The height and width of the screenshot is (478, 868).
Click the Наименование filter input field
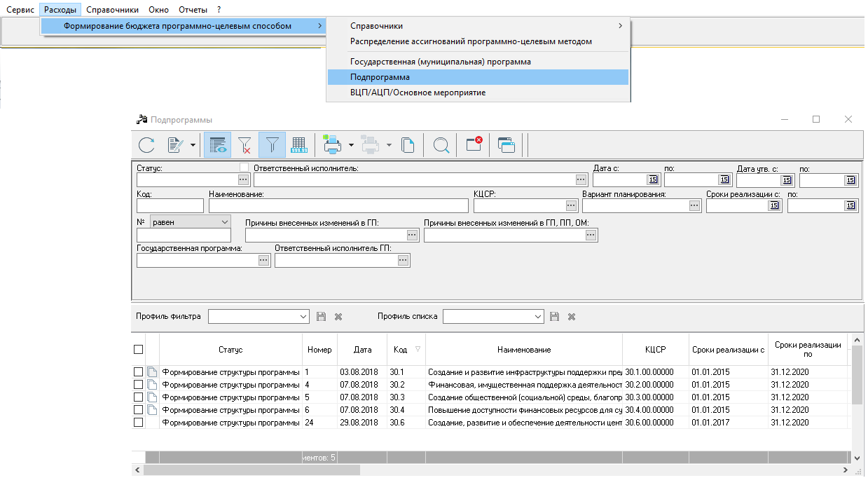pyautogui.click(x=338, y=205)
